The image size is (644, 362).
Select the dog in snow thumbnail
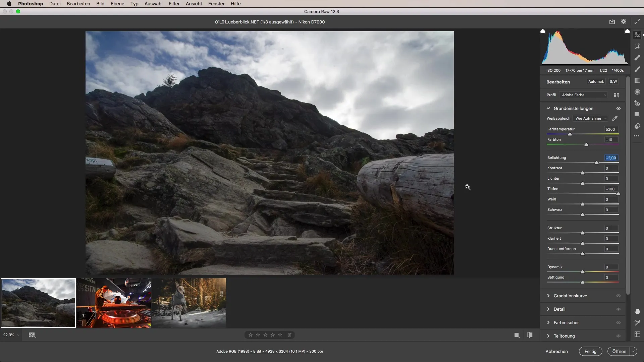(189, 303)
